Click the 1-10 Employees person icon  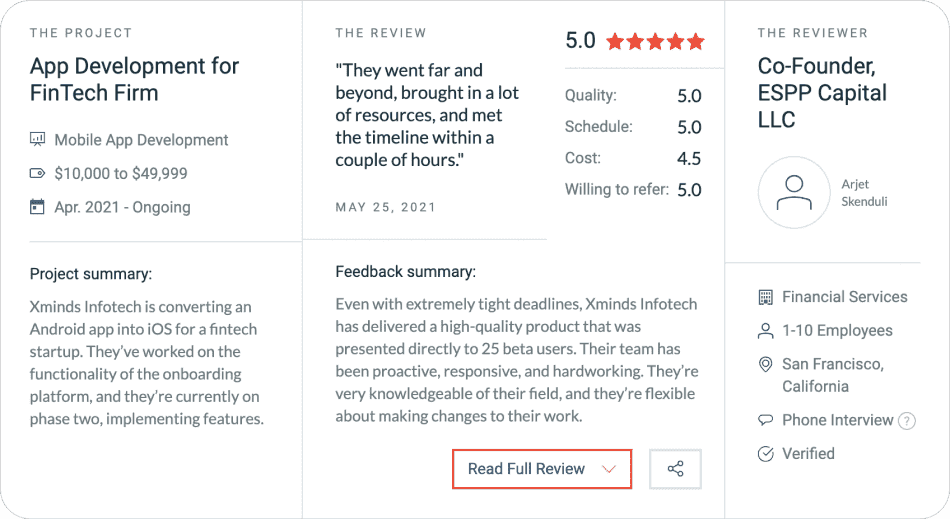click(766, 331)
